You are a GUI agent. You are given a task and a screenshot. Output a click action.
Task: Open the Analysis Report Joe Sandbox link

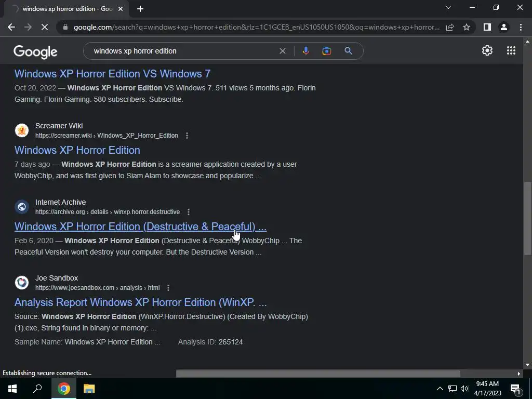click(x=140, y=302)
